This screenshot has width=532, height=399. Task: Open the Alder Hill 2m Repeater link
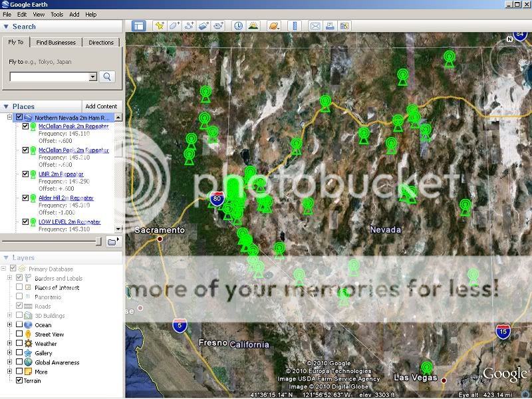tap(66, 198)
